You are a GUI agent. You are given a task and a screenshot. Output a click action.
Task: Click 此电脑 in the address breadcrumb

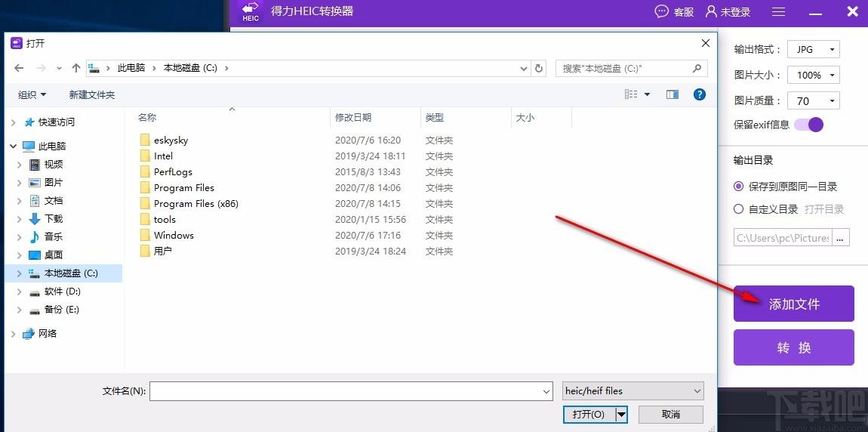point(131,68)
